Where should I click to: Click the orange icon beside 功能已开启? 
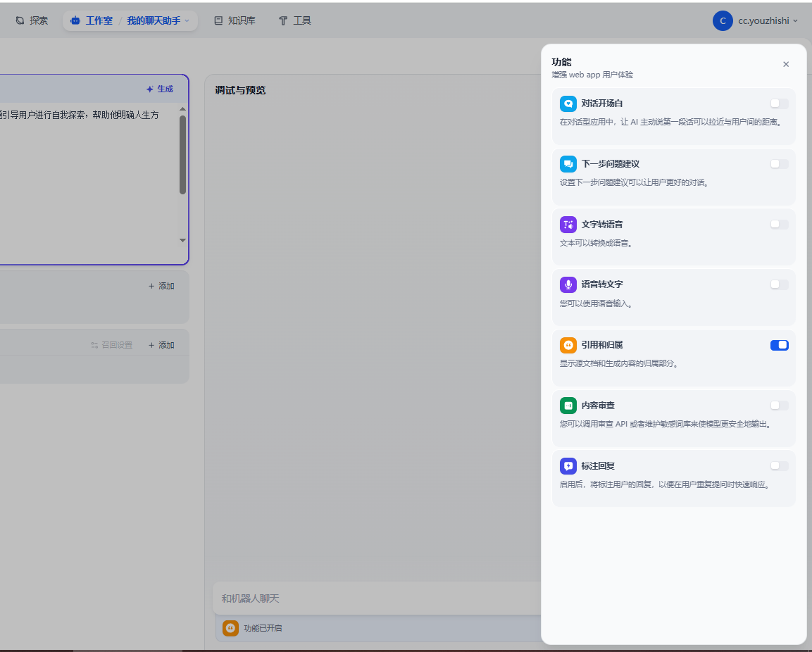coord(230,628)
